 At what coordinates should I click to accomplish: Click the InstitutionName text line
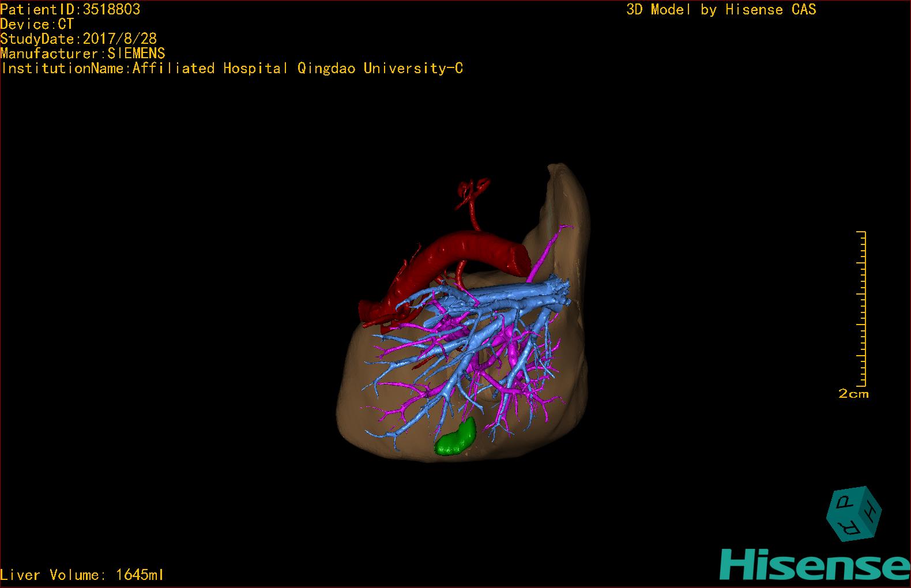pyautogui.click(x=232, y=69)
